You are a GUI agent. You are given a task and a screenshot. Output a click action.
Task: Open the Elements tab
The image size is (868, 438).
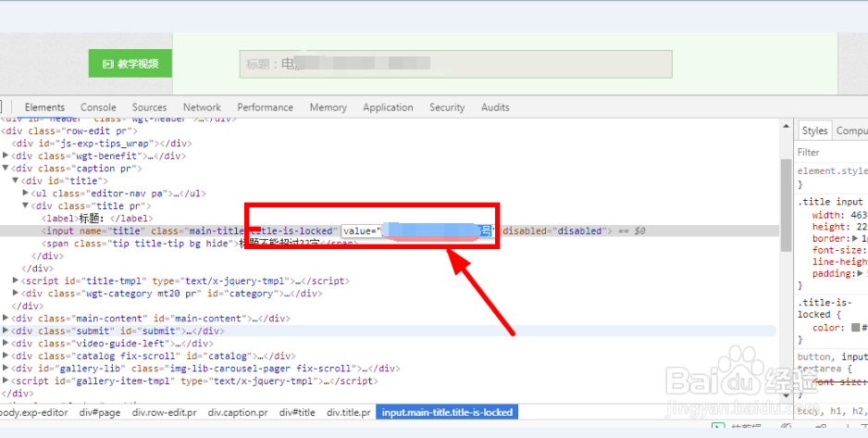(44, 107)
